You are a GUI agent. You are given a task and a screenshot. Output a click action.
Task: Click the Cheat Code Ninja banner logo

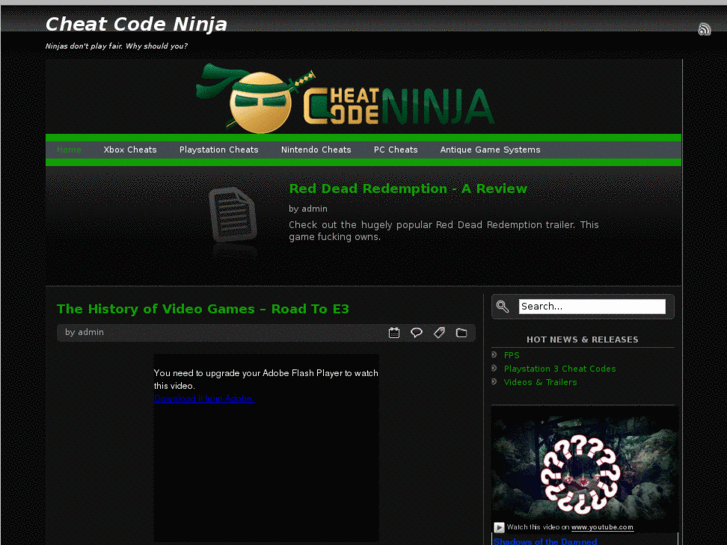(345, 98)
